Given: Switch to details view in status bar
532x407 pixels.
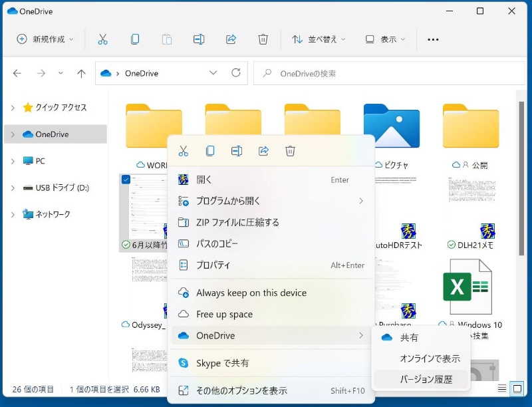Looking at the screenshot, I should coord(502,388).
